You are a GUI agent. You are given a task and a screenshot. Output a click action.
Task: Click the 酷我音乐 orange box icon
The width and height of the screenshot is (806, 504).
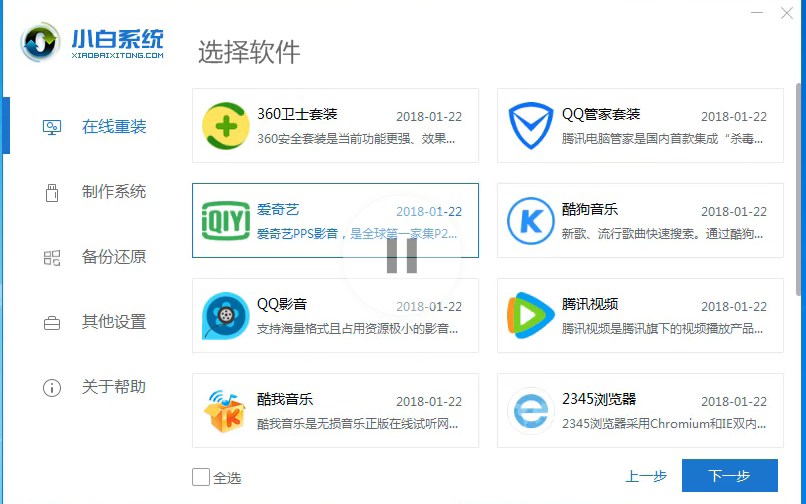click(225, 410)
